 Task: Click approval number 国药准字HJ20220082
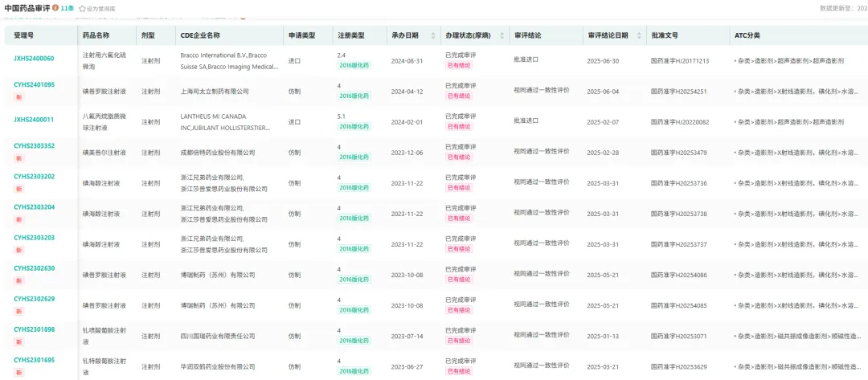[x=680, y=121]
